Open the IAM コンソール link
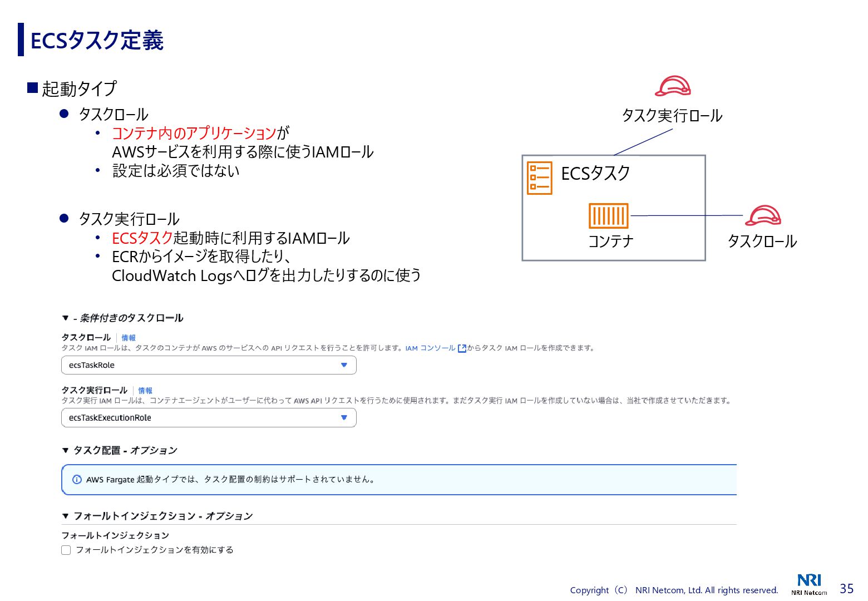 click(430, 348)
